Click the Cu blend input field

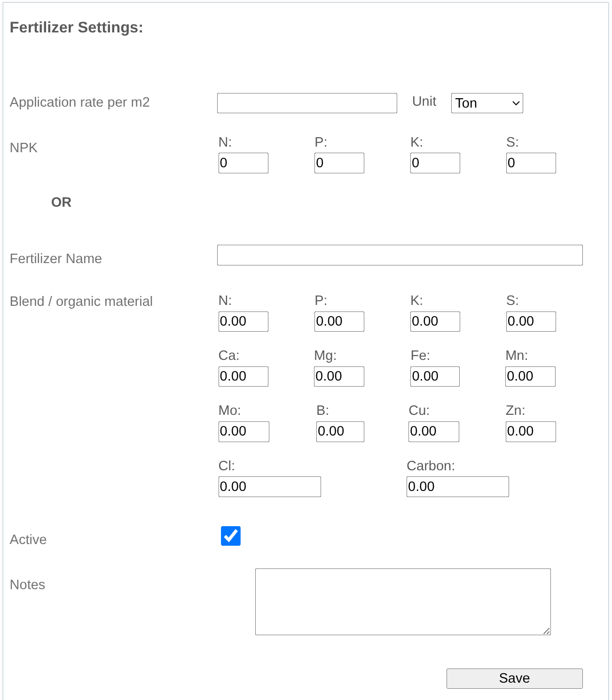point(433,431)
